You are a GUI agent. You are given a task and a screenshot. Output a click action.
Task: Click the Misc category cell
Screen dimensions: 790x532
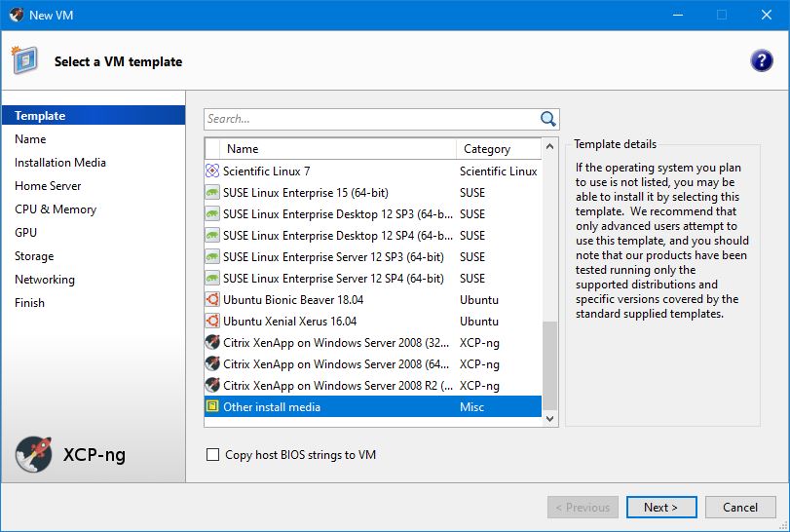point(471,406)
